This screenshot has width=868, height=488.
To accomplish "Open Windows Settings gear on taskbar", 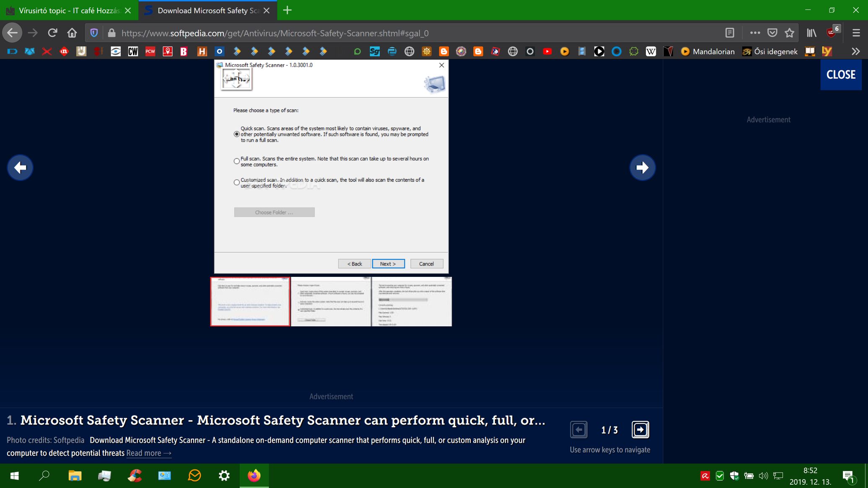I will point(224,475).
